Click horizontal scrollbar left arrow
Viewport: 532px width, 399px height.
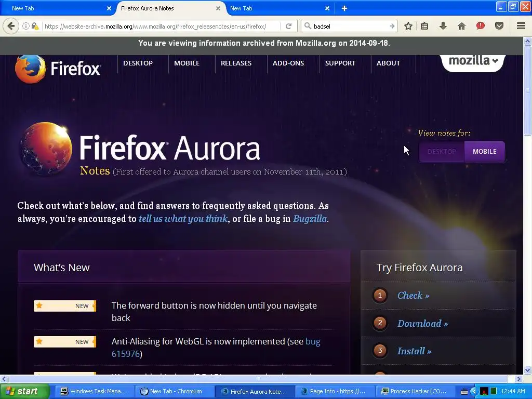coord(4,379)
